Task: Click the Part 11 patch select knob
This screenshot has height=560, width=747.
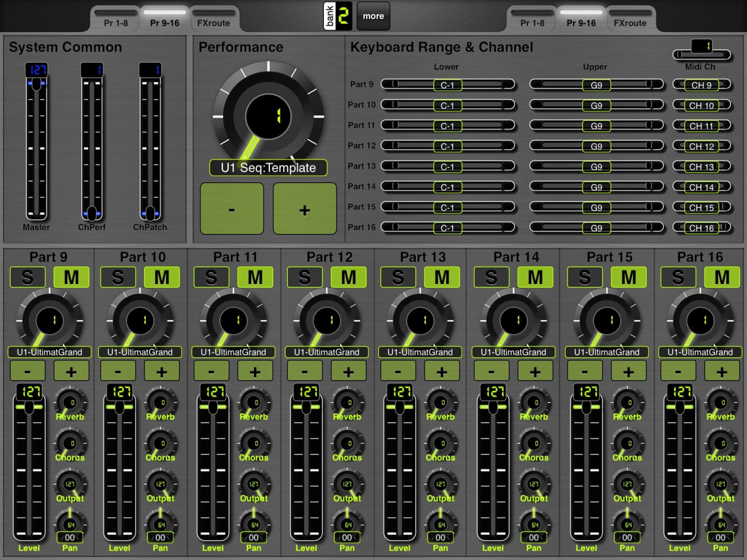Action: (233, 320)
